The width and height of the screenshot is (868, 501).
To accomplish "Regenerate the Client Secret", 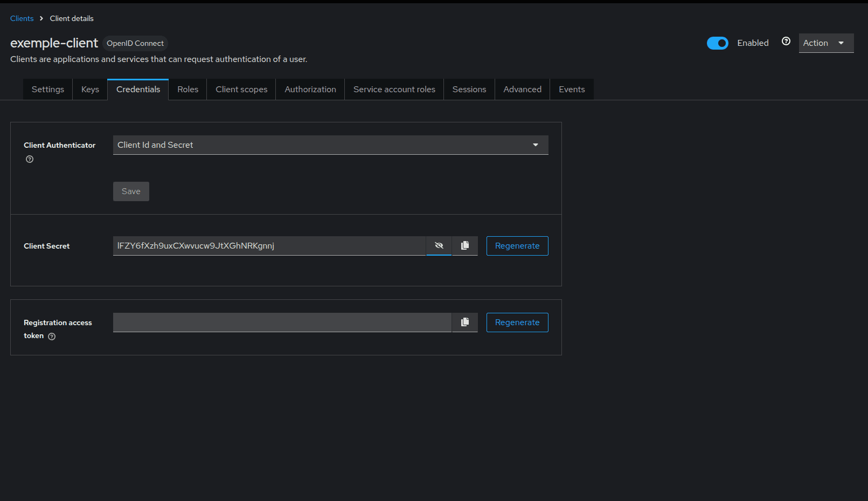I will pos(517,245).
